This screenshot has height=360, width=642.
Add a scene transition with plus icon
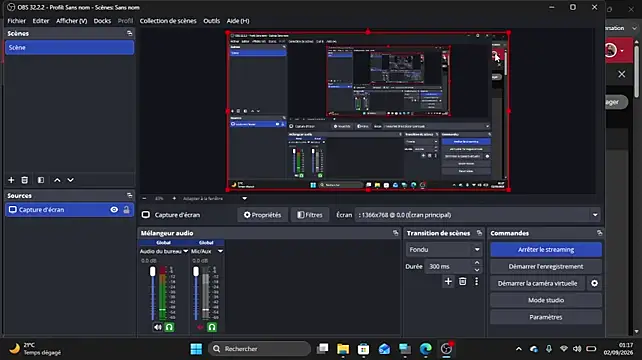448,281
